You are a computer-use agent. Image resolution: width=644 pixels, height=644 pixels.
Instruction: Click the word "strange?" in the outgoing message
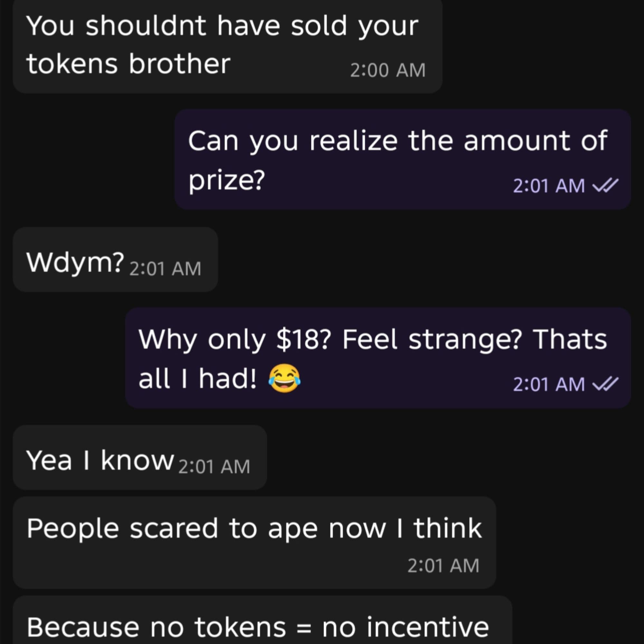(x=465, y=340)
